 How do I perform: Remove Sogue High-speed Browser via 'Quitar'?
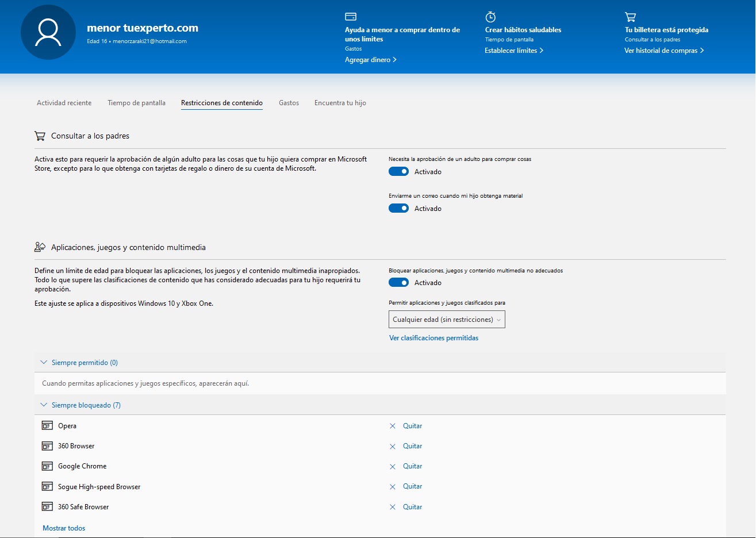tap(412, 486)
